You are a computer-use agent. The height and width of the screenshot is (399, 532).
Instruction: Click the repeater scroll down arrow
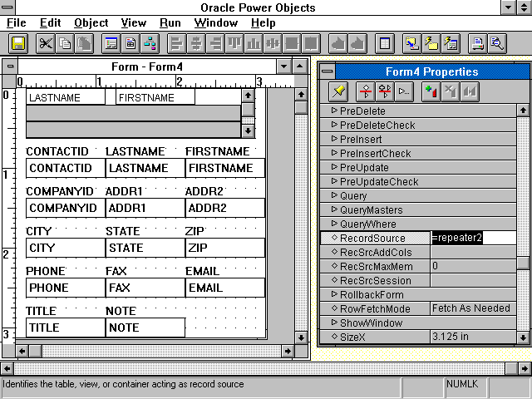pyautogui.click(x=248, y=131)
